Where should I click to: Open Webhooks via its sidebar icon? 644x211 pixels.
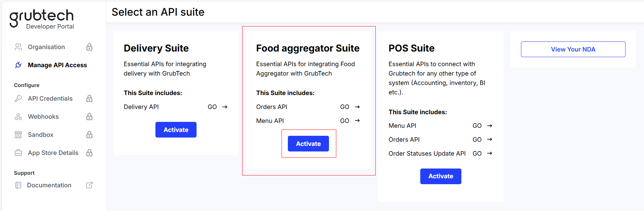(x=18, y=117)
